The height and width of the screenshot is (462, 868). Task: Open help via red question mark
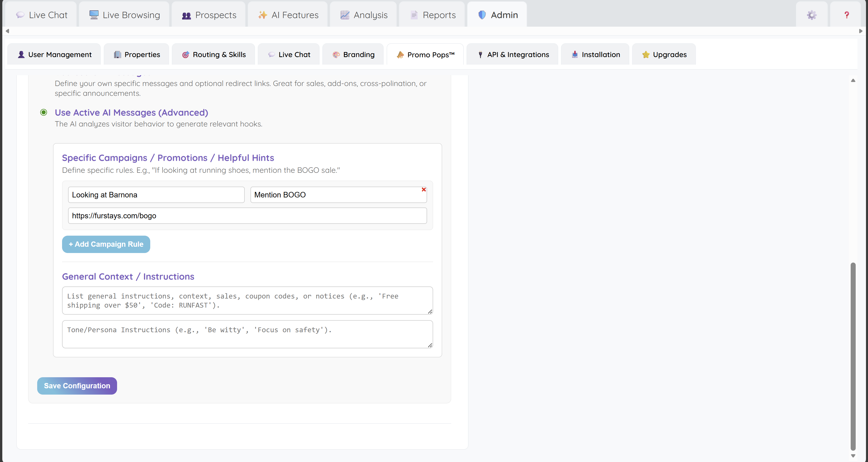(846, 15)
